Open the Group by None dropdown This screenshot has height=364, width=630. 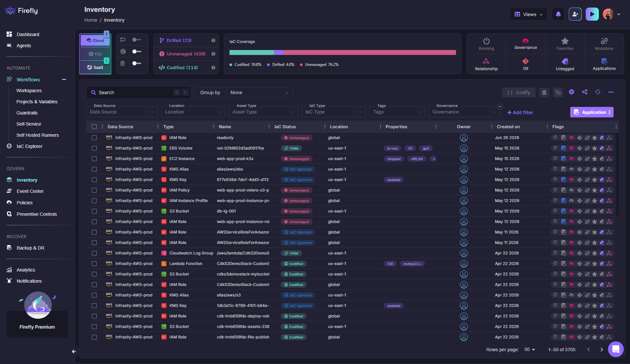259,92
